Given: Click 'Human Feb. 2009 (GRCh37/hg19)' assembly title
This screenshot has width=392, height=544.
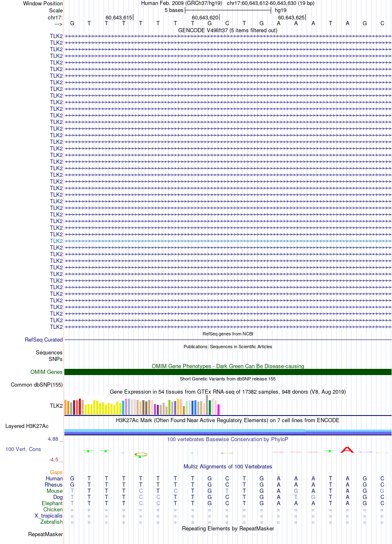Looking at the screenshot, I should coord(182,3).
